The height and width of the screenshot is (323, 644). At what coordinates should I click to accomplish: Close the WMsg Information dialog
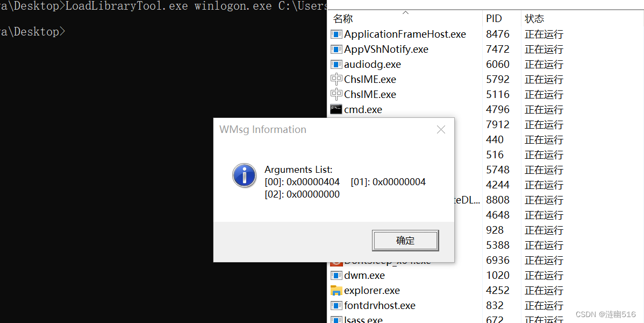441,130
